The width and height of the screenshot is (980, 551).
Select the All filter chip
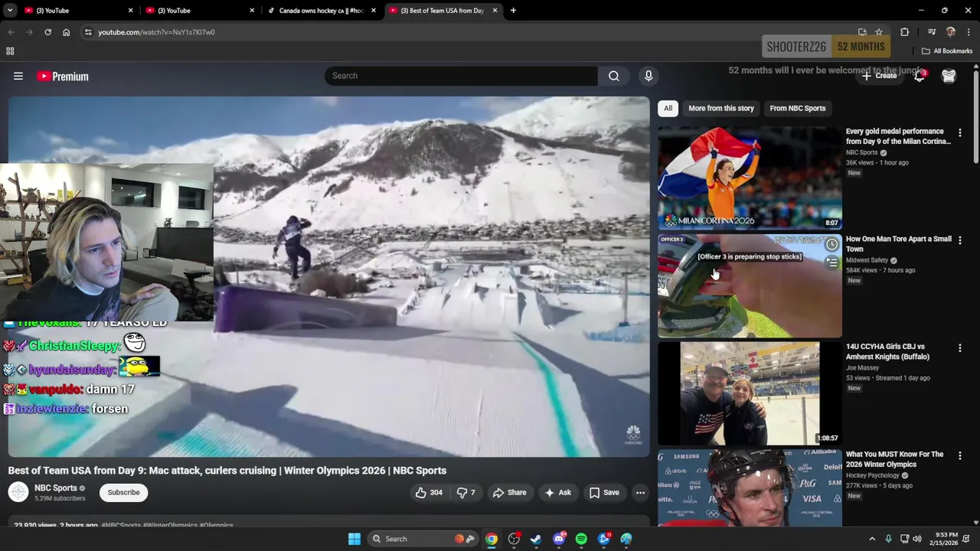pos(668,108)
